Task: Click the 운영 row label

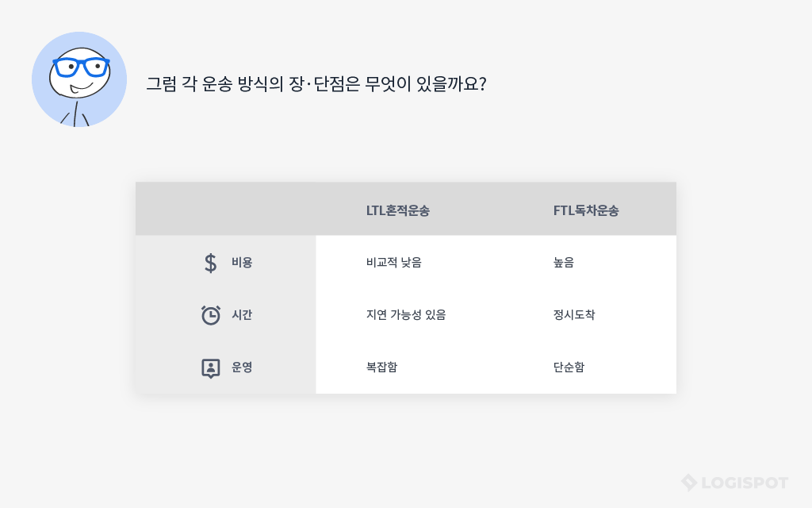Action: (242, 368)
